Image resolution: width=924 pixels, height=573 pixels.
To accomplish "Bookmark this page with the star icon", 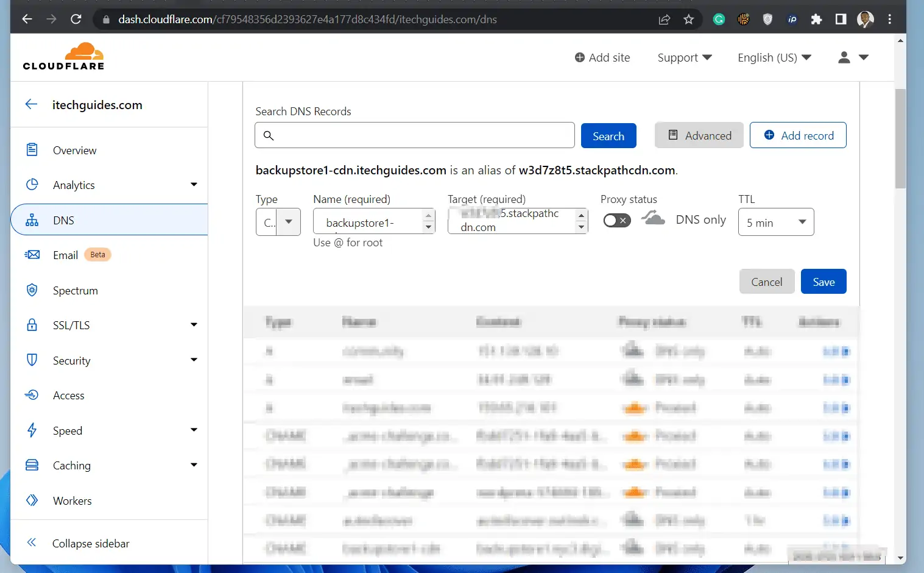I will [x=689, y=20].
